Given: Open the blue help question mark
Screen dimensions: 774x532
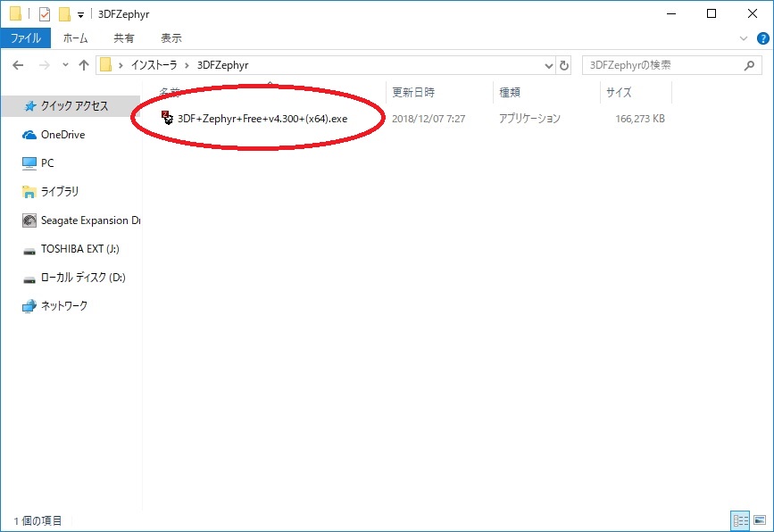Looking at the screenshot, I should (762, 38).
